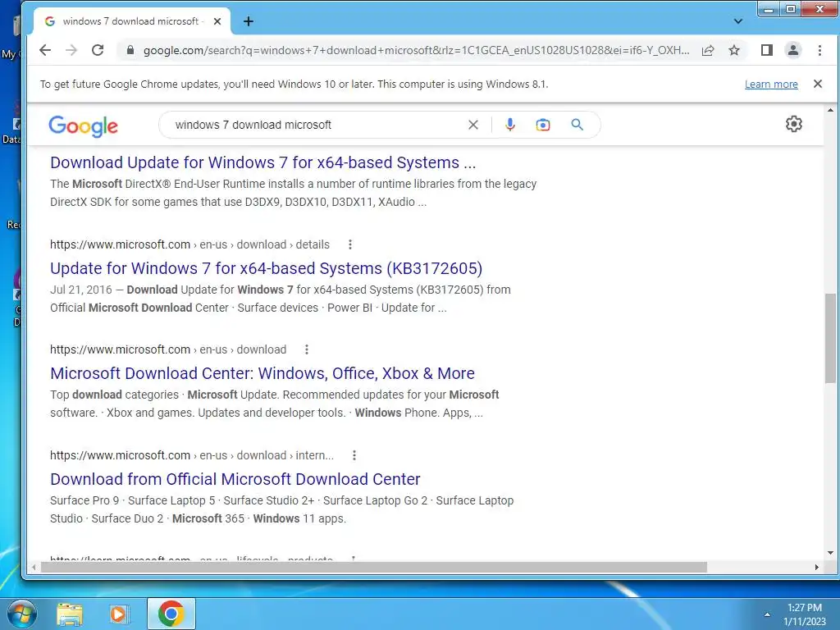
Task: Click the scroll up arrow
Action: click(830, 111)
